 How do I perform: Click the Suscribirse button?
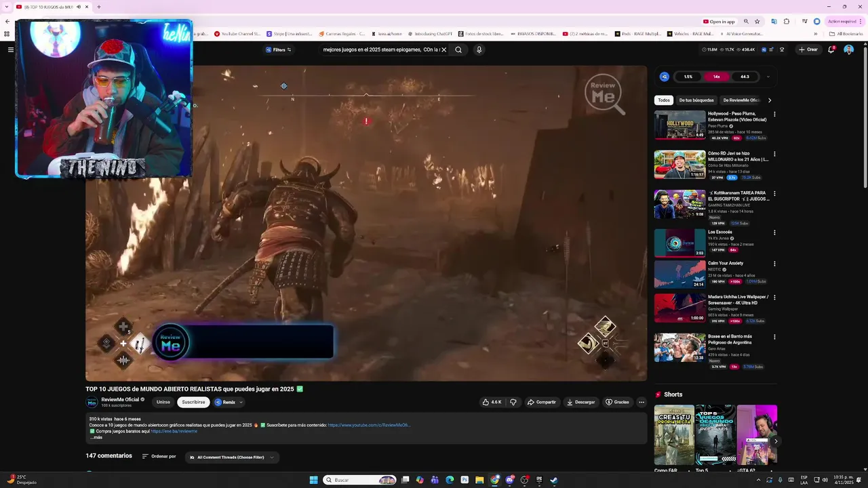pos(193,402)
